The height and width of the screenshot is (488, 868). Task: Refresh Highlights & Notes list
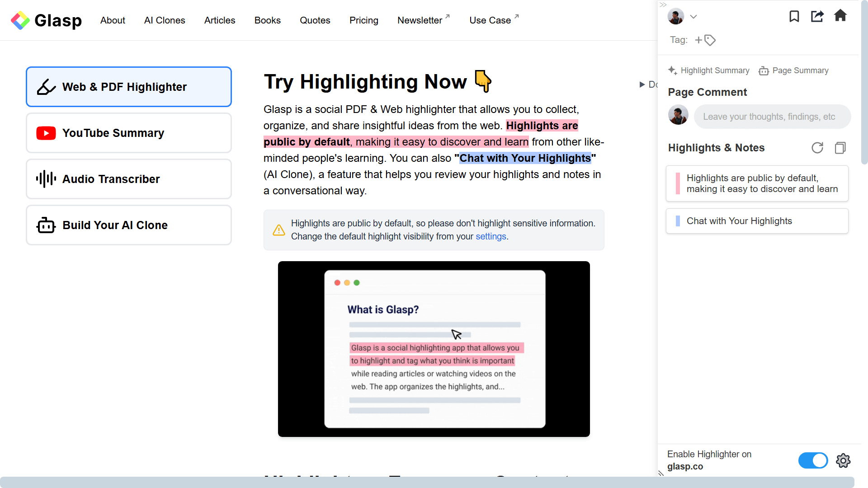click(817, 148)
